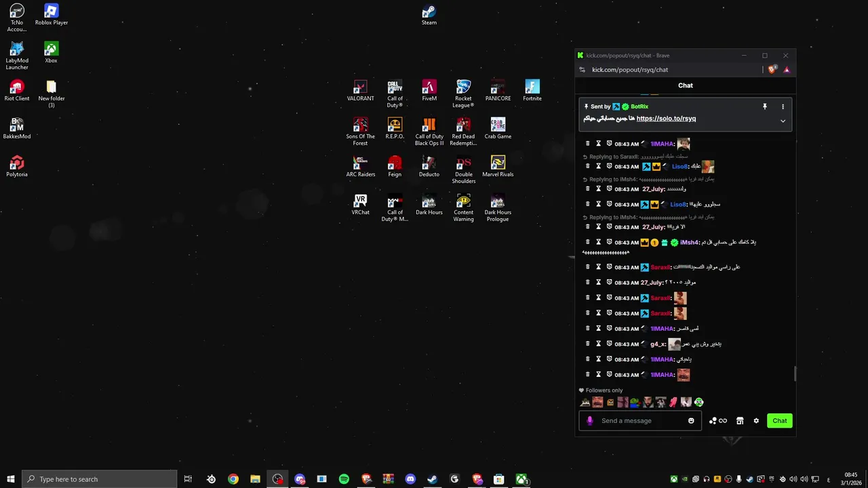Select the Polytoria desktop icon
The image size is (868, 488).
pyautogui.click(x=17, y=167)
